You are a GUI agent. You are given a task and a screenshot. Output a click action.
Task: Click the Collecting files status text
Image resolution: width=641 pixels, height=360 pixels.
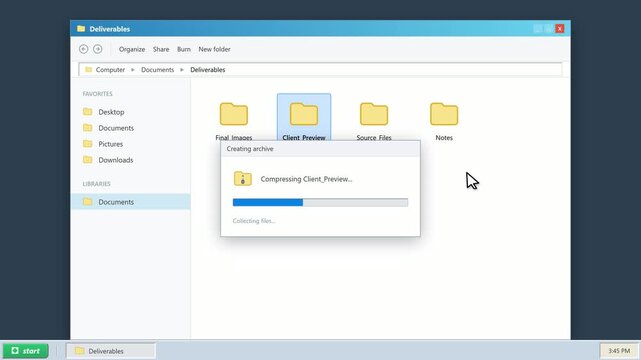[254, 221]
